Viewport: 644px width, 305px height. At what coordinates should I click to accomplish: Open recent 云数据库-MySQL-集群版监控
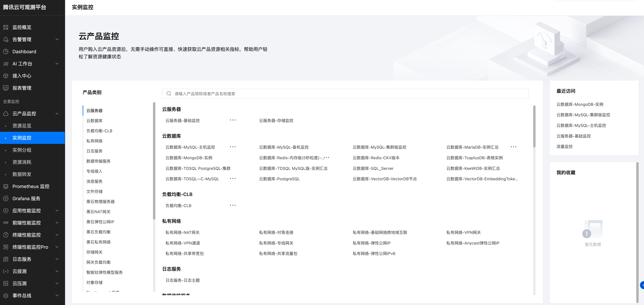coord(583,115)
